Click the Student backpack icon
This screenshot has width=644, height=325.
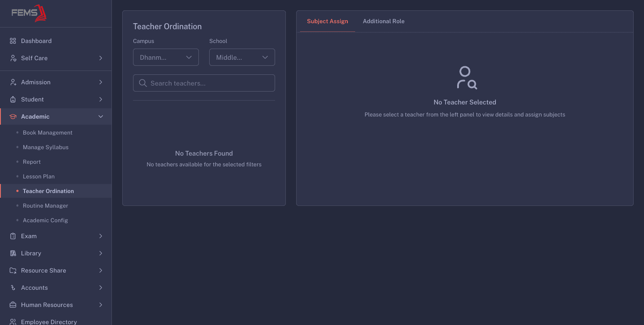[13, 99]
